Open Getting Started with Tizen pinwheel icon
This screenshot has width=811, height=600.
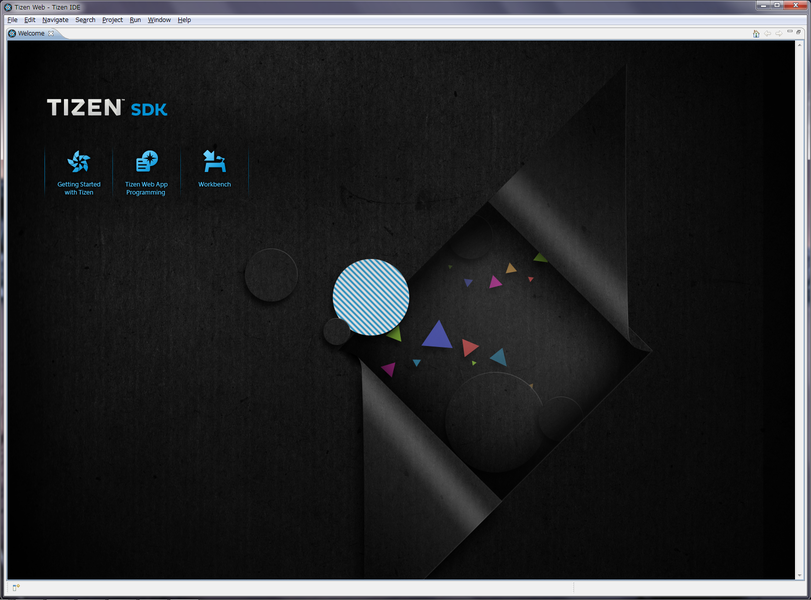pos(79,162)
